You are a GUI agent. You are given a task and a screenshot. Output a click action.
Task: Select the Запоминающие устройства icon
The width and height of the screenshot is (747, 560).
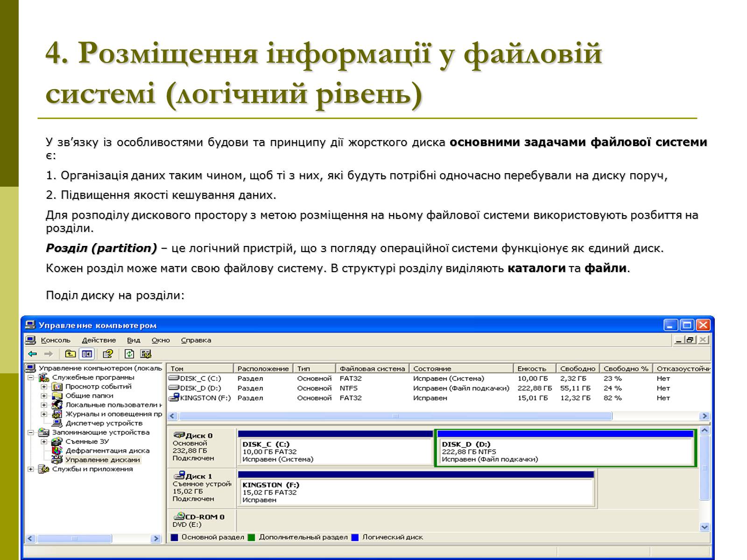click(44, 432)
